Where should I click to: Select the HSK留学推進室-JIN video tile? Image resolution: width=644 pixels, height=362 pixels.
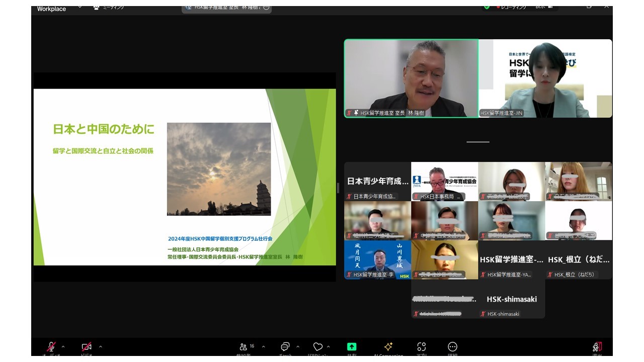(x=545, y=78)
